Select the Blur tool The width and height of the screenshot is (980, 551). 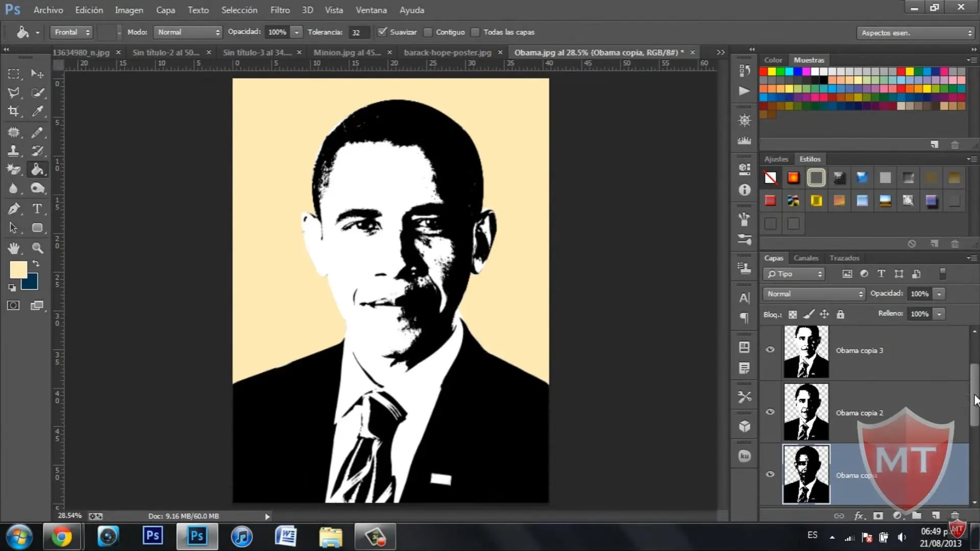14,188
